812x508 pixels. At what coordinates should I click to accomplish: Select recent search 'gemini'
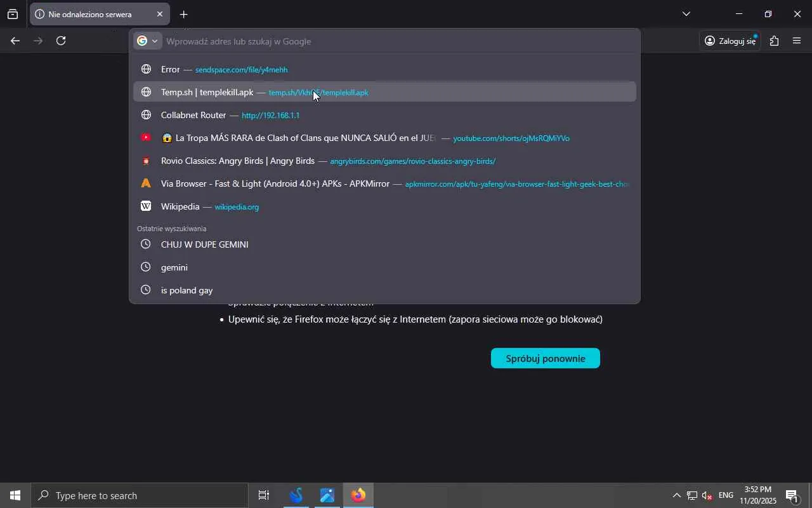pyautogui.click(x=384, y=267)
